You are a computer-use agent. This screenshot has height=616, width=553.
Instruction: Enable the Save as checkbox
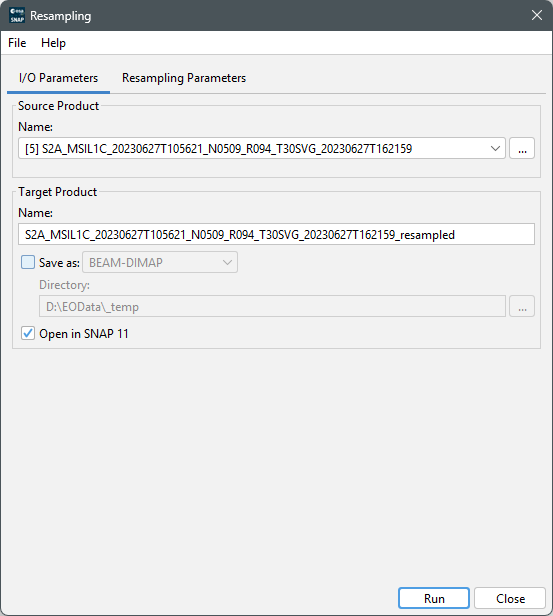[x=28, y=262]
